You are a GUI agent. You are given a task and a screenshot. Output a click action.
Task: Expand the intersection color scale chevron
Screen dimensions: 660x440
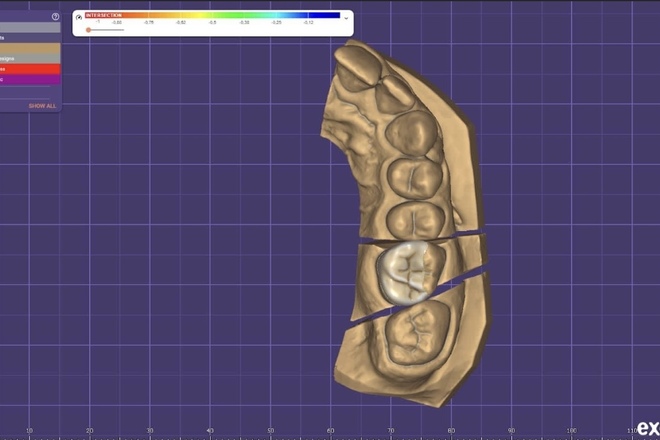pyautogui.click(x=346, y=19)
